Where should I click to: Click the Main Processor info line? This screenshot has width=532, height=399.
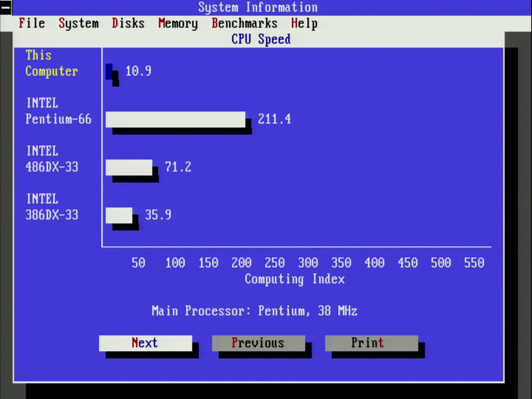tap(254, 311)
